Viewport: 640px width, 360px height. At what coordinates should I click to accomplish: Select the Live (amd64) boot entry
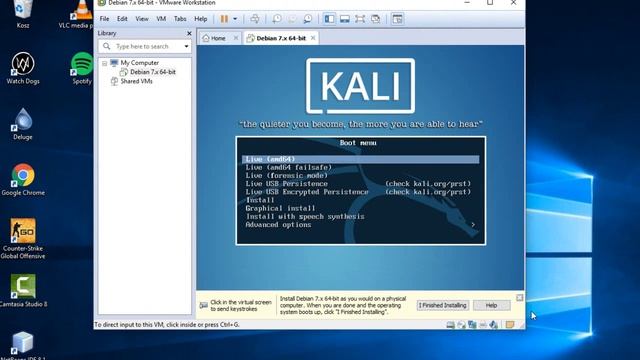point(360,159)
